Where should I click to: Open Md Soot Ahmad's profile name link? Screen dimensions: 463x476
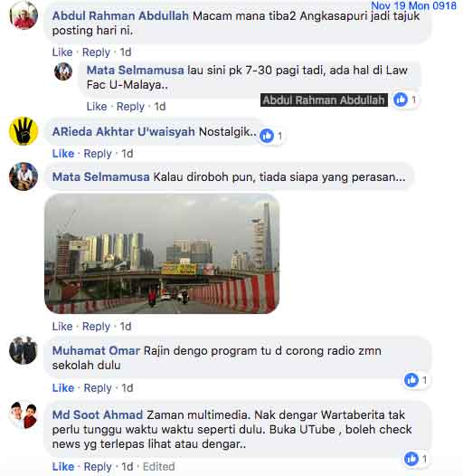98,414
